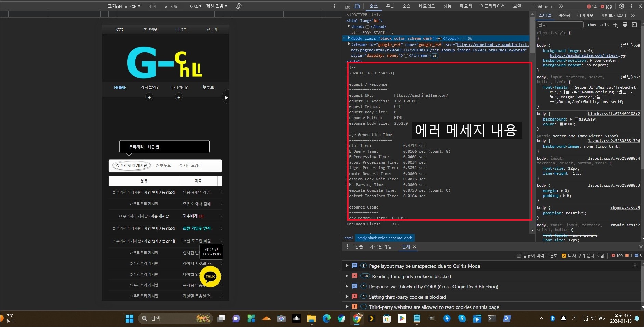
Task: Open DevTools settings gear
Action: coord(622,6)
